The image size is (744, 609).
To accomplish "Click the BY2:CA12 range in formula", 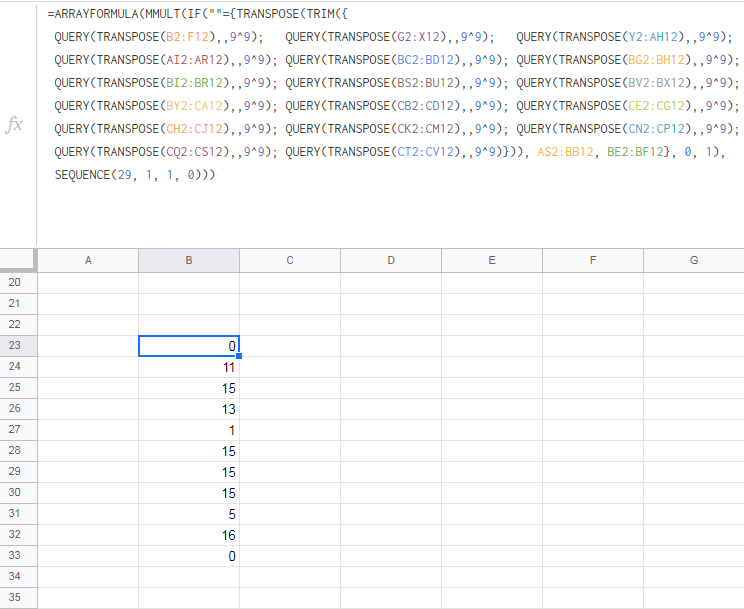I will (195, 105).
